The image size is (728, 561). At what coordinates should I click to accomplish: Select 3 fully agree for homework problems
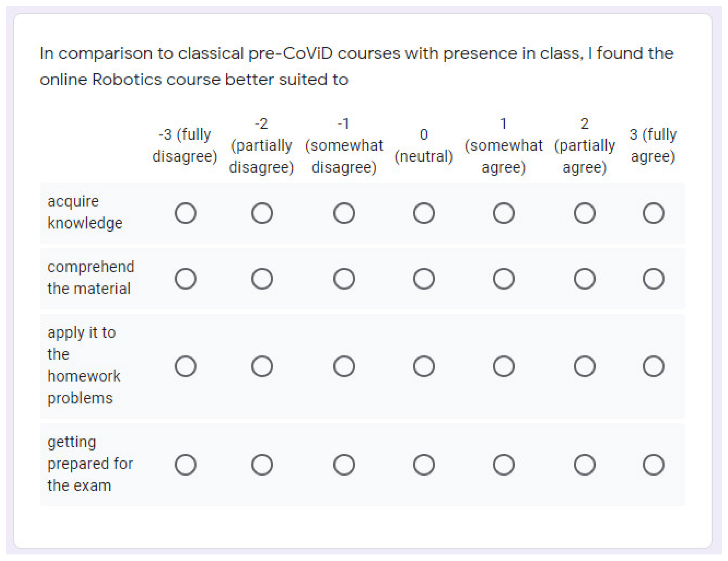[x=653, y=366]
